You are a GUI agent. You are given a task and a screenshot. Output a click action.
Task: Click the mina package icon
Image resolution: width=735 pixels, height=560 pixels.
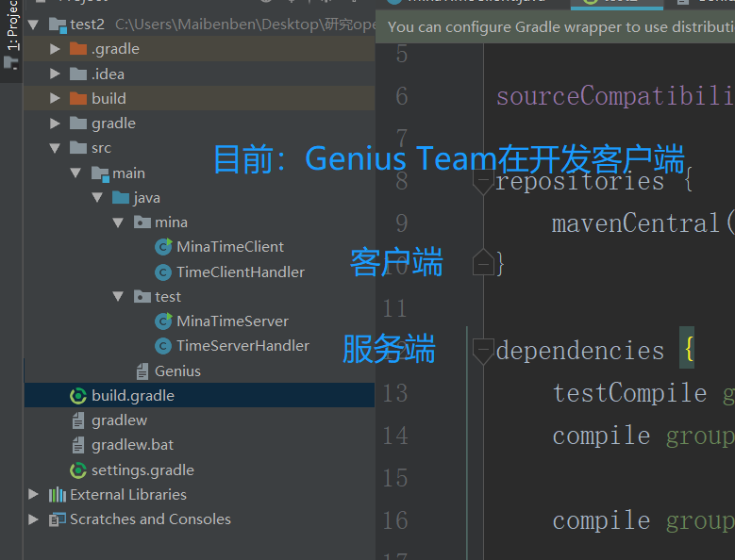pyautogui.click(x=142, y=222)
